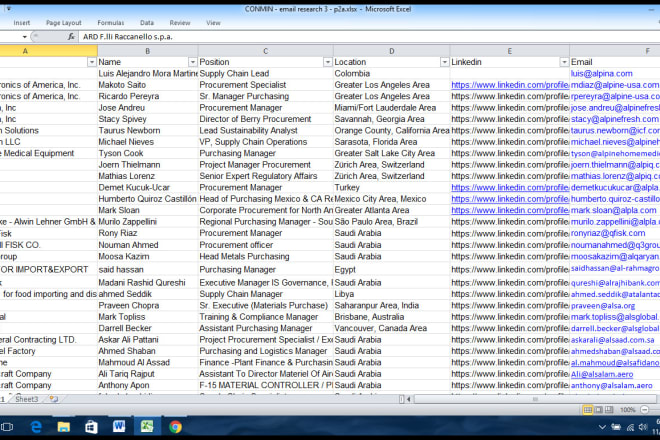Open the Page Layout ribbon tab
The height and width of the screenshot is (440, 660).
pos(64,23)
